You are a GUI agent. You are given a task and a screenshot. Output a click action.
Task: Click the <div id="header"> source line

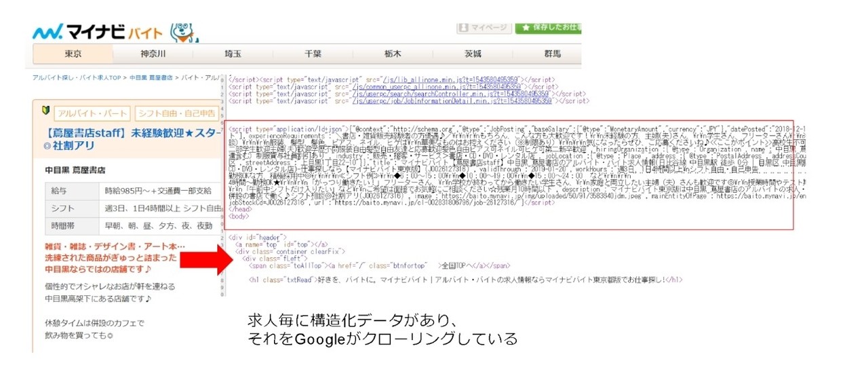point(254,238)
